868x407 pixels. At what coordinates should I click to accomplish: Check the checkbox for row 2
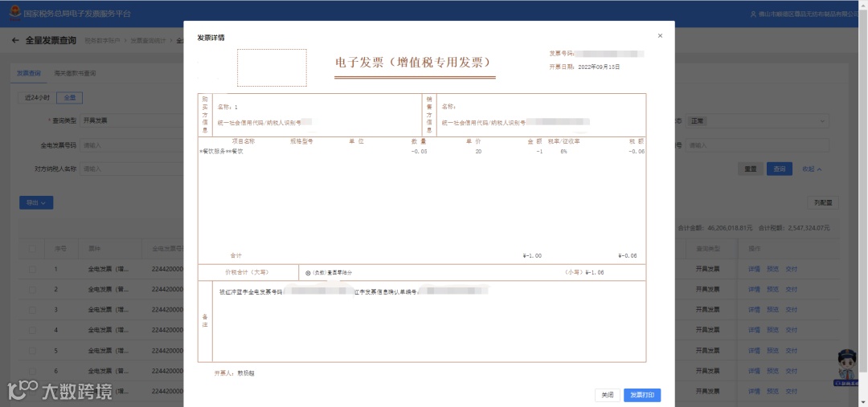pyautogui.click(x=32, y=289)
